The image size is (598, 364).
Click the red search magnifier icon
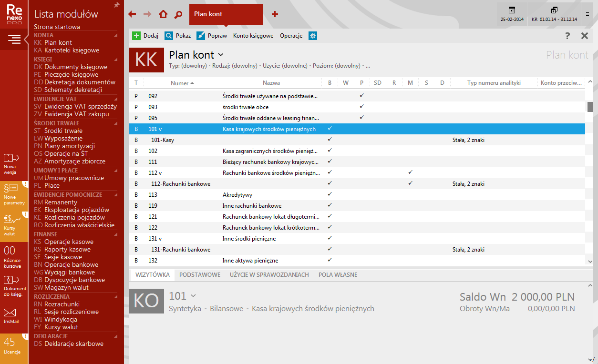pyautogui.click(x=178, y=14)
